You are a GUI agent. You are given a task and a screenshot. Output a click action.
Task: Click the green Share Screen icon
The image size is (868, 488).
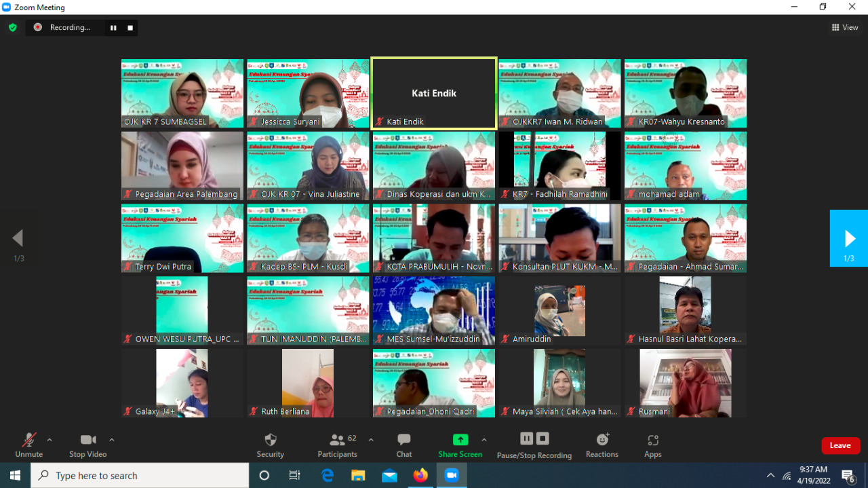click(460, 440)
